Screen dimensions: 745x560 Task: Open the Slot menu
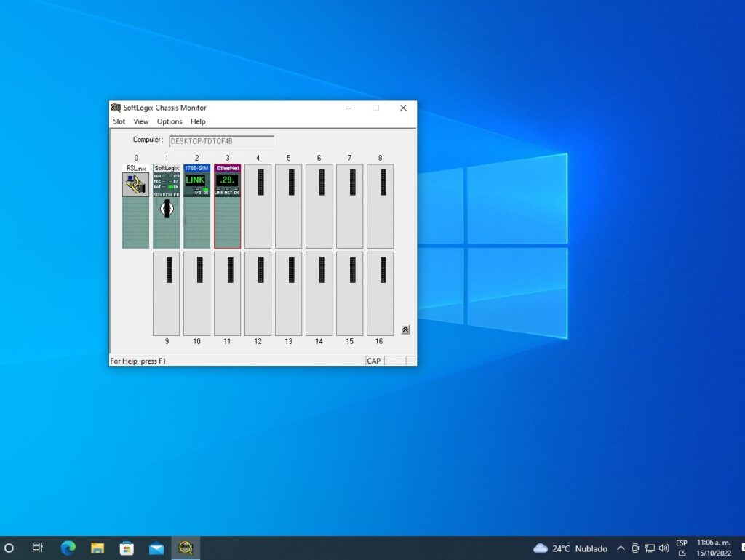(x=119, y=121)
